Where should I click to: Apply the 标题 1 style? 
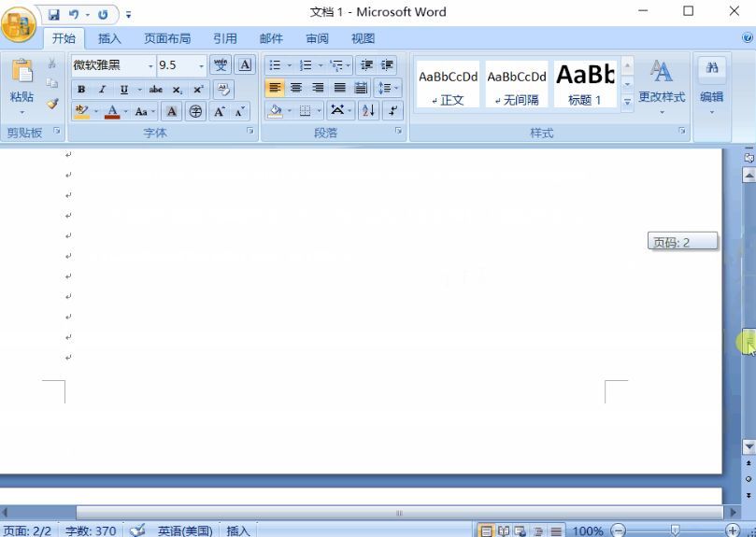pos(585,85)
